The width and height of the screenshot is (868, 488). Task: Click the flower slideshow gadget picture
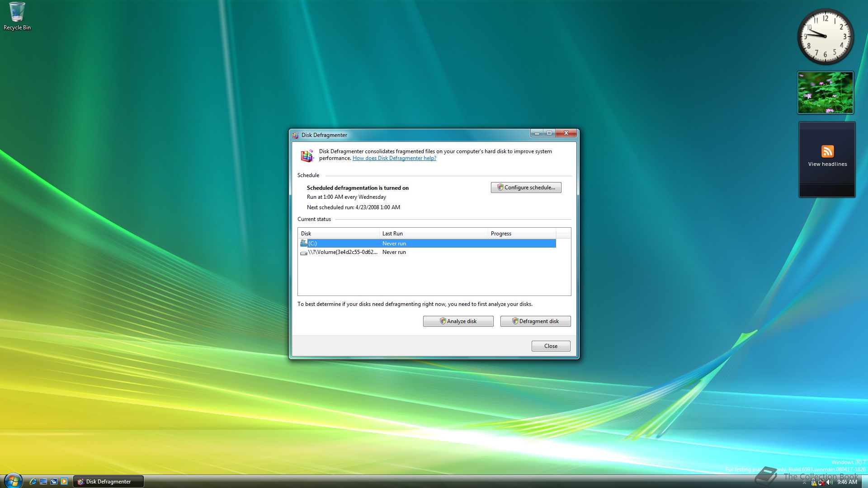click(x=825, y=93)
